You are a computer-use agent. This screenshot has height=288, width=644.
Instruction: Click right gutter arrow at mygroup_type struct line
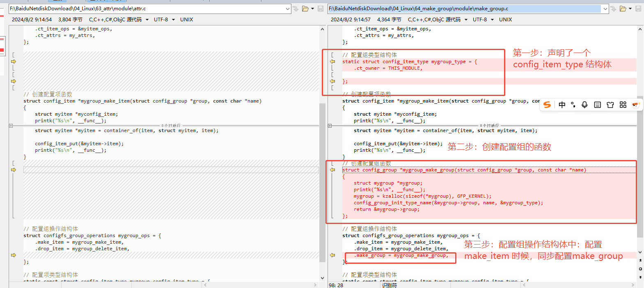pos(332,62)
